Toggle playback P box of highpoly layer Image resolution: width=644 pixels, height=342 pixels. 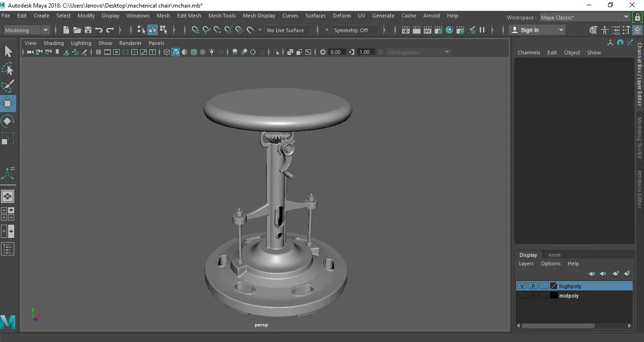pos(533,286)
